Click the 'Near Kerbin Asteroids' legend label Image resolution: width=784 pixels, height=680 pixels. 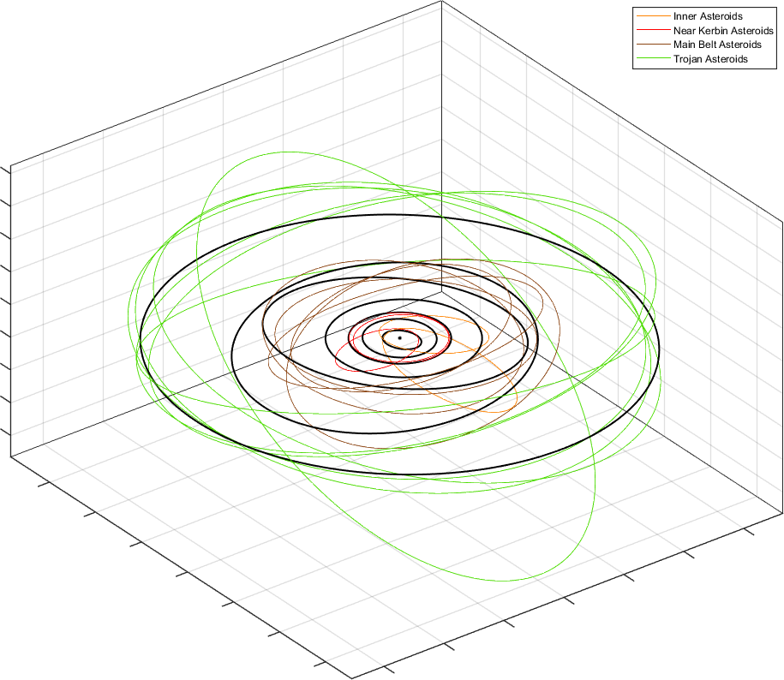coord(723,31)
